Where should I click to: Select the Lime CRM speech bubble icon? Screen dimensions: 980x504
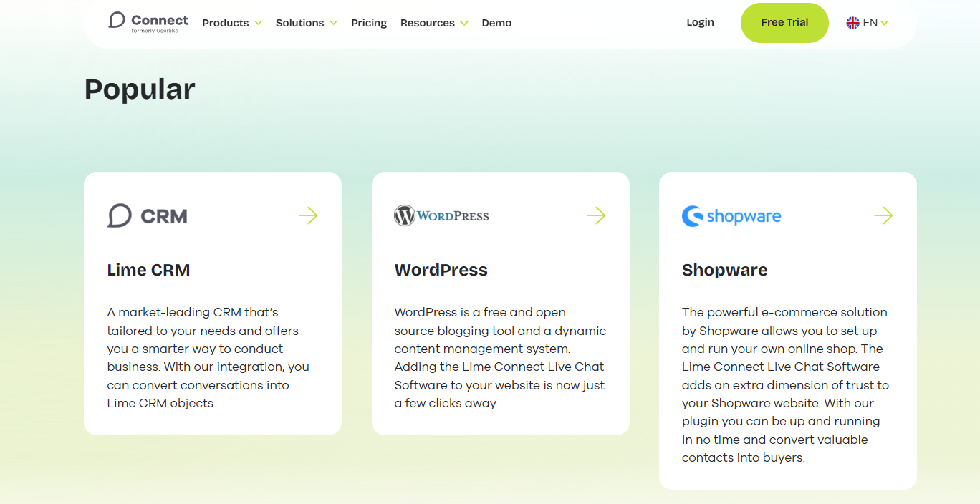click(x=119, y=215)
